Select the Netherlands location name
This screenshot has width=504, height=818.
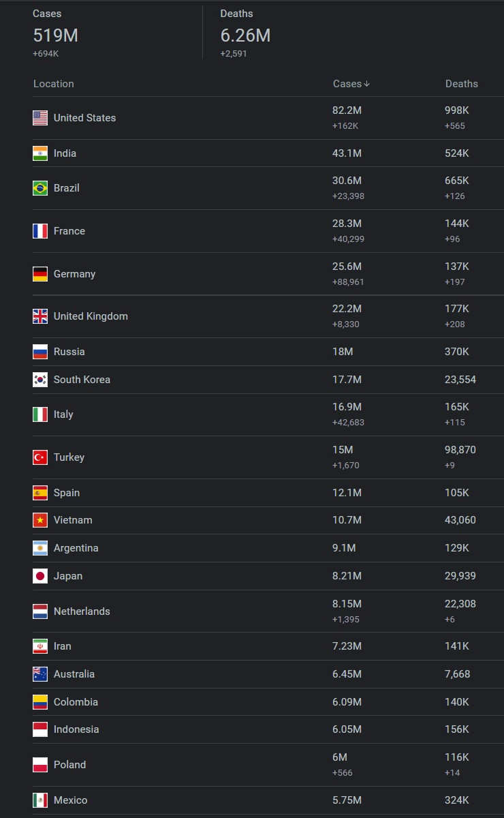[82, 611]
